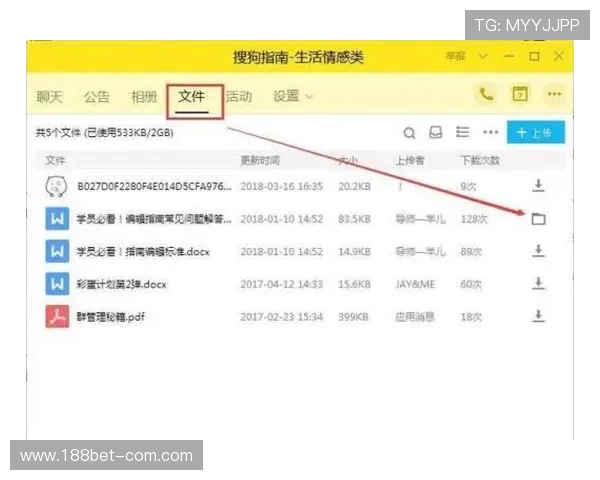Image resolution: width=600 pixels, height=480 pixels.
Task: Click Word icon of 编辑指南常见问题解答
Action: pos(57,219)
